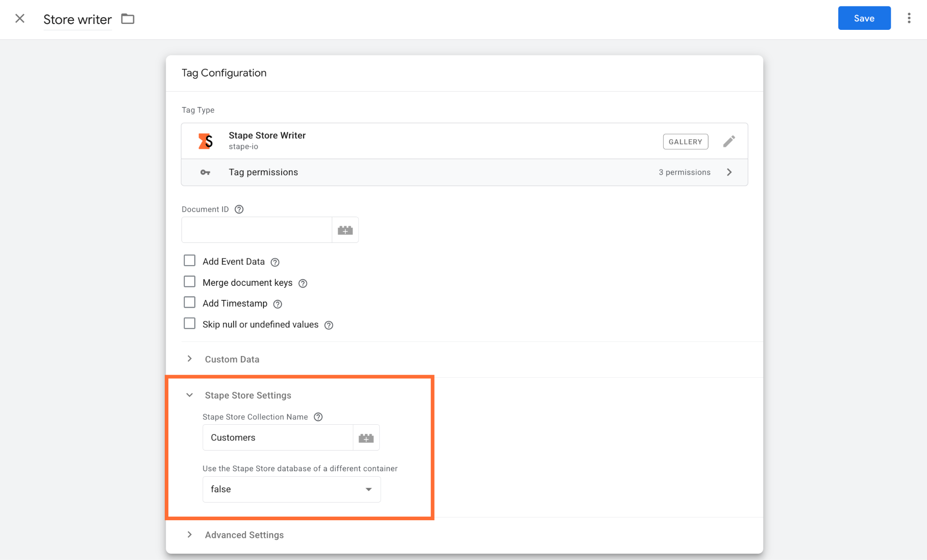Screen dimensions: 927x560
Task: Tick the Merge document keys checkbox
Action: pyautogui.click(x=190, y=282)
